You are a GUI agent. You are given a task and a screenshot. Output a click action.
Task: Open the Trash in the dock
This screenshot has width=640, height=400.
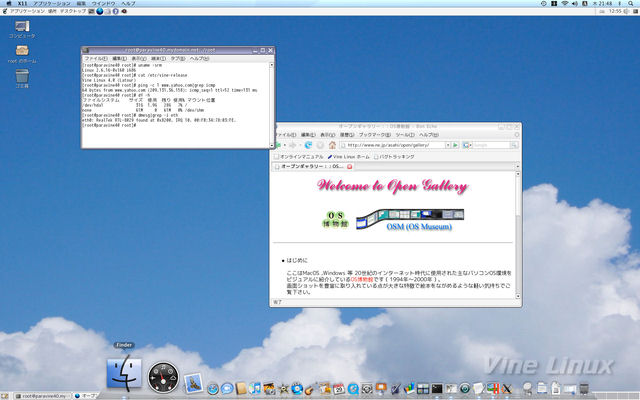(x=584, y=389)
